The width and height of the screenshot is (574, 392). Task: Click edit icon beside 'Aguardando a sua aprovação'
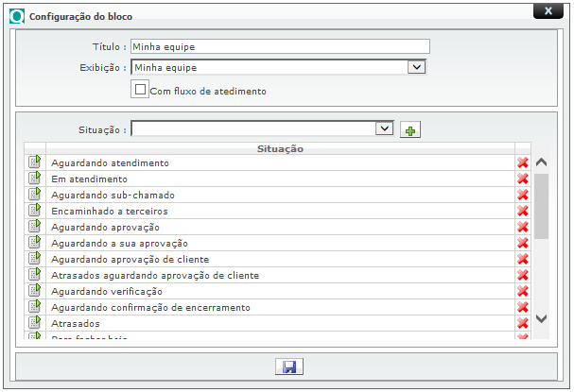coord(35,243)
